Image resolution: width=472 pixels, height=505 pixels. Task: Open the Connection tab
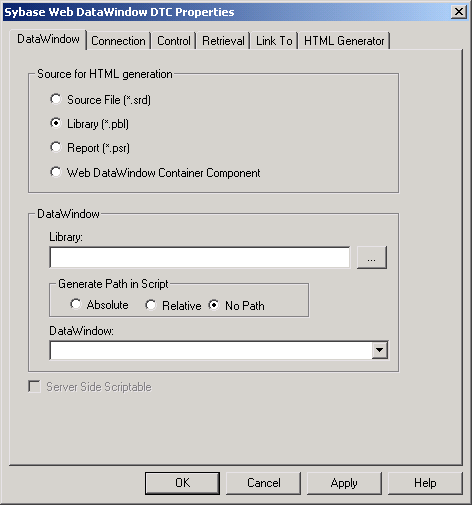pyautogui.click(x=118, y=41)
